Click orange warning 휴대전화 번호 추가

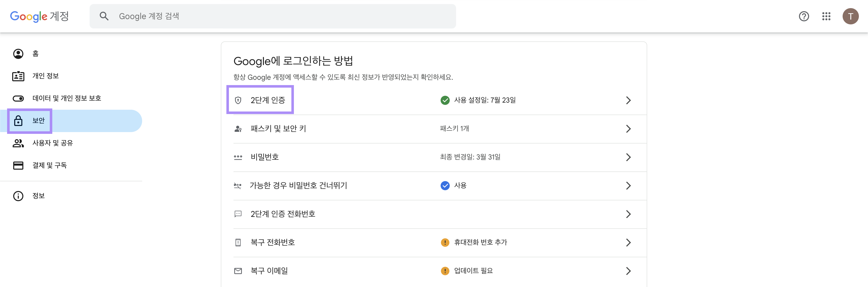pos(474,243)
